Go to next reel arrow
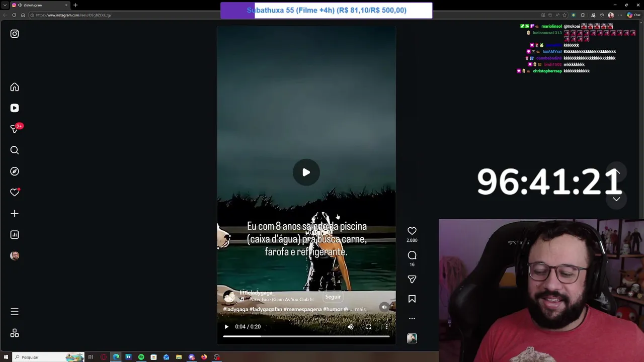 (616, 199)
